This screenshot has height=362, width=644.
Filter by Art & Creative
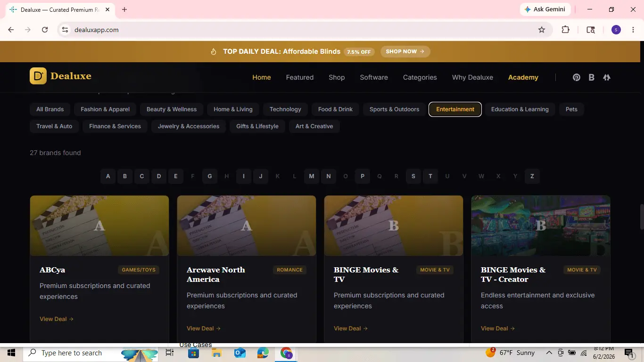point(314,126)
